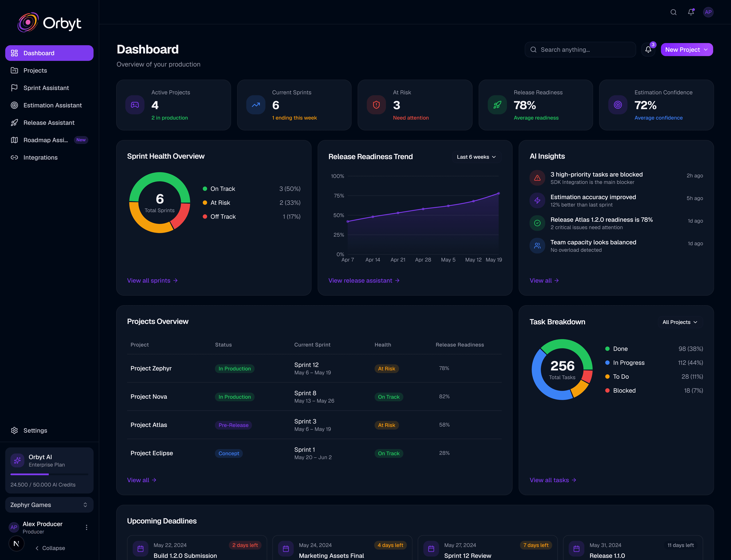Viewport: 731px width, 560px height.
Task: Open the All Projects filter dropdown
Action: [x=680, y=322]
